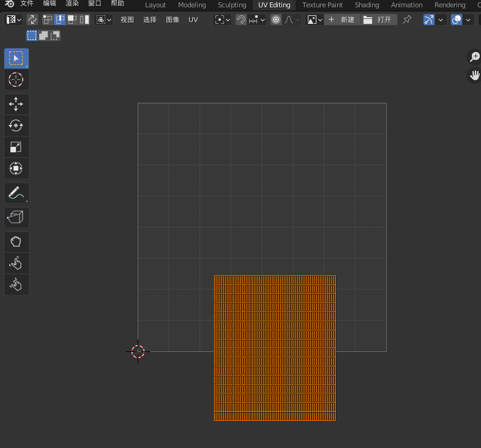Toggle show overlays button
Screen dimensions: 481x448
pos(457,20)
